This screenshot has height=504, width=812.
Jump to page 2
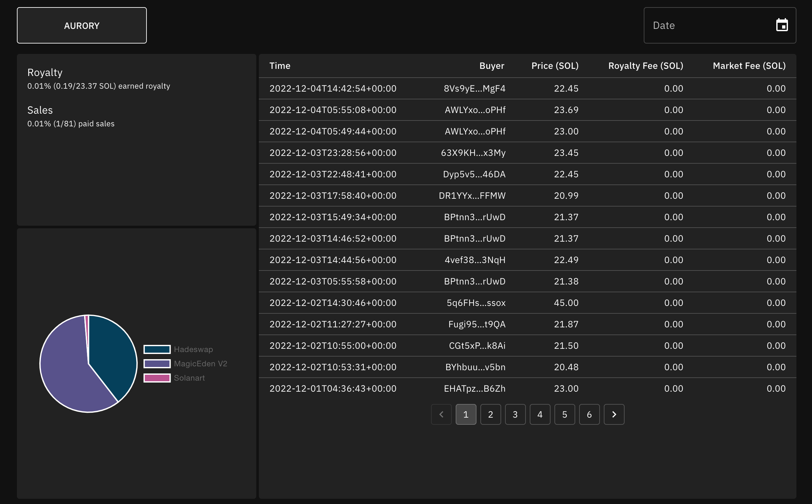pyautogui.click(x=491, y=414)
